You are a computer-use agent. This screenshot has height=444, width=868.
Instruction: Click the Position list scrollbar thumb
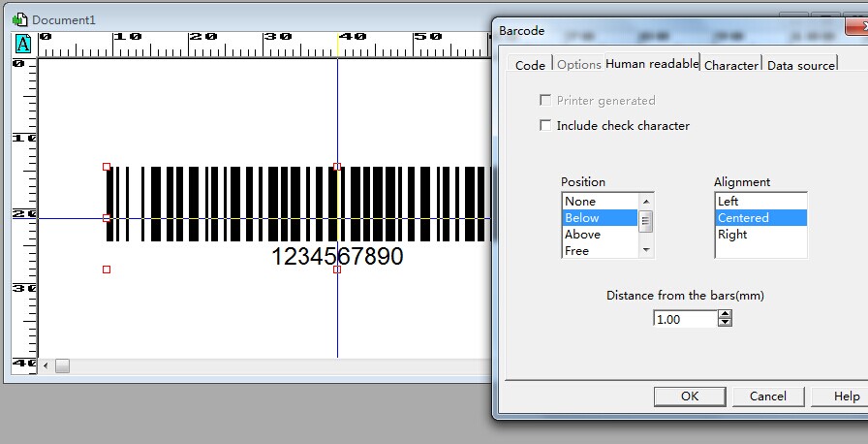646,222
